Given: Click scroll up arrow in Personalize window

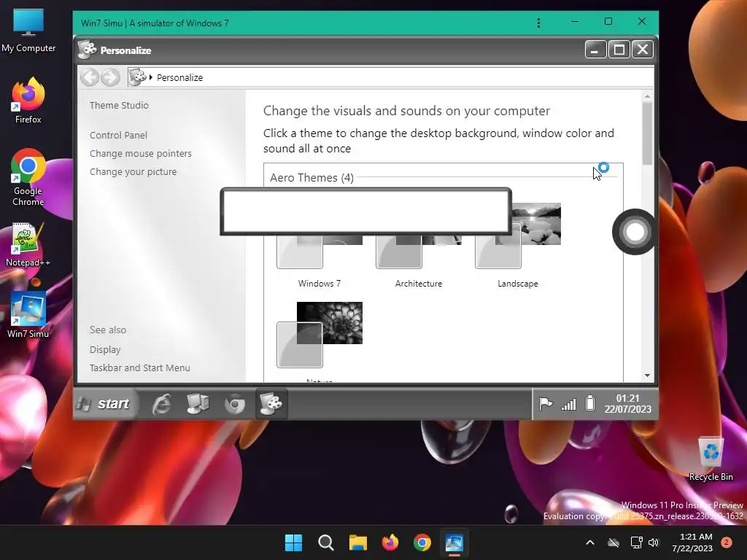Looking at the screenshot, I should coord(647,97).
